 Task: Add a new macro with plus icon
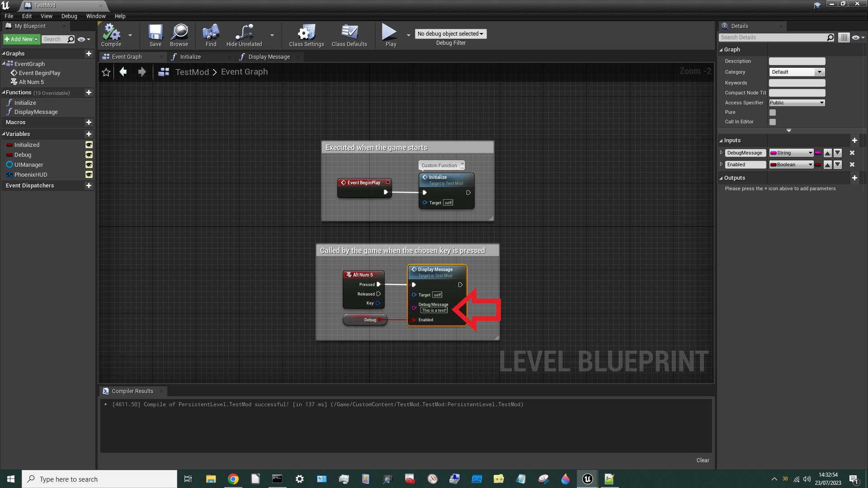(x=89, y=122)
